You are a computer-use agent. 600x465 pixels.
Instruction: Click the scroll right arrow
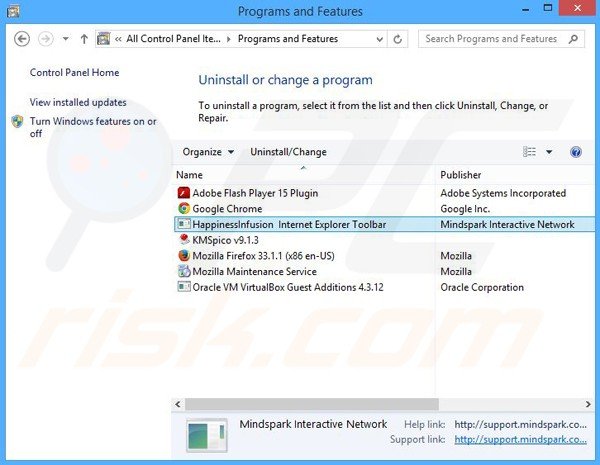click(x=588, y=404)
